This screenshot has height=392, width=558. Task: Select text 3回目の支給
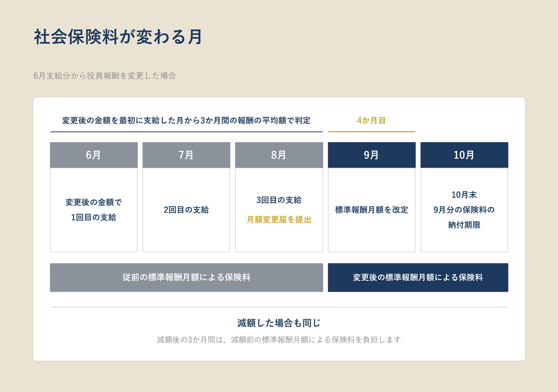coord(279,200)
